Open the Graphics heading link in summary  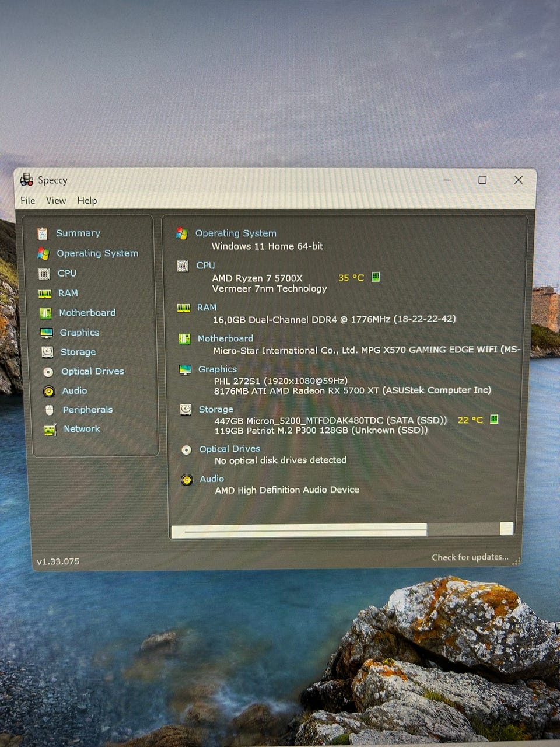(x=218, y=369)
